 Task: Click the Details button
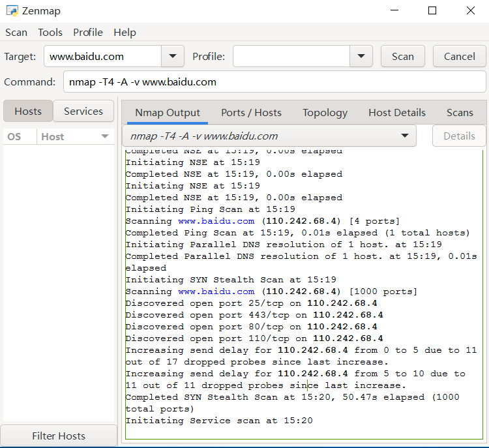click(459, 136)
